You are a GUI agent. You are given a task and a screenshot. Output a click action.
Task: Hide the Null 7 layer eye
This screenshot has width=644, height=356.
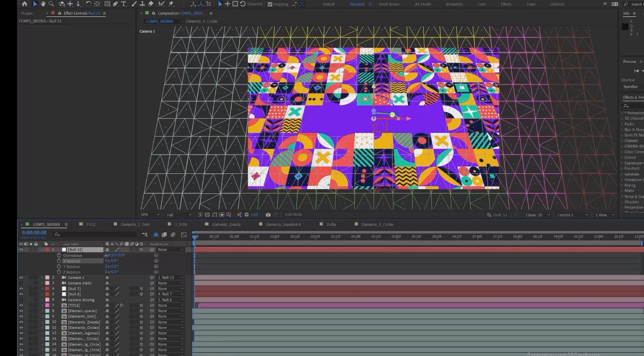click(21, 289)
